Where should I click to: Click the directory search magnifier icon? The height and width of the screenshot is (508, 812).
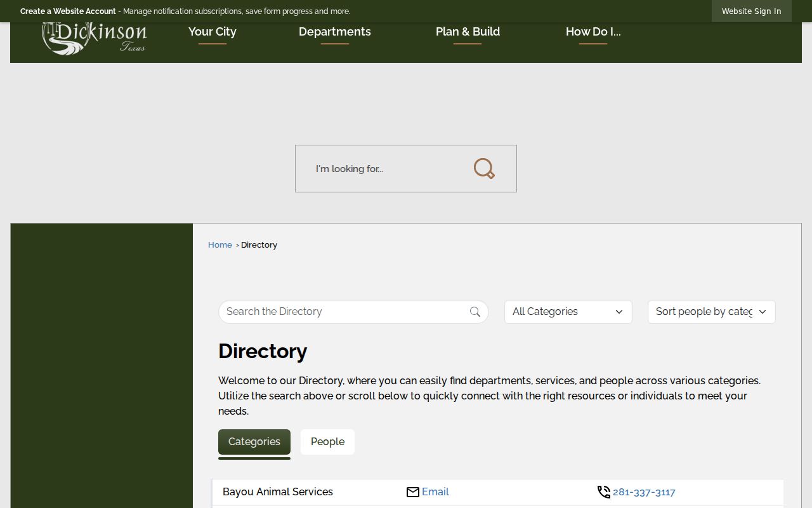[x=475, y=312]
